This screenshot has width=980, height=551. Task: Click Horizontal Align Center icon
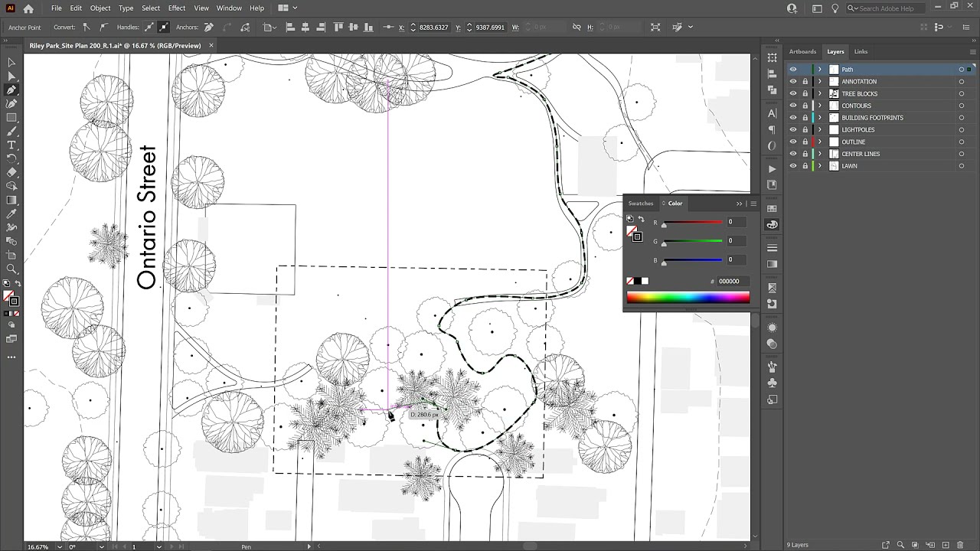[x=305, y=28]
